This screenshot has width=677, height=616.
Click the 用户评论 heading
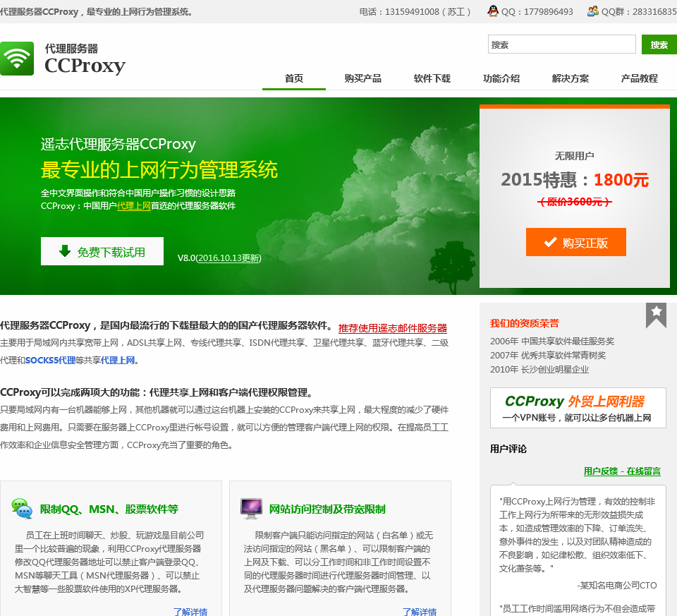point(508,449)
